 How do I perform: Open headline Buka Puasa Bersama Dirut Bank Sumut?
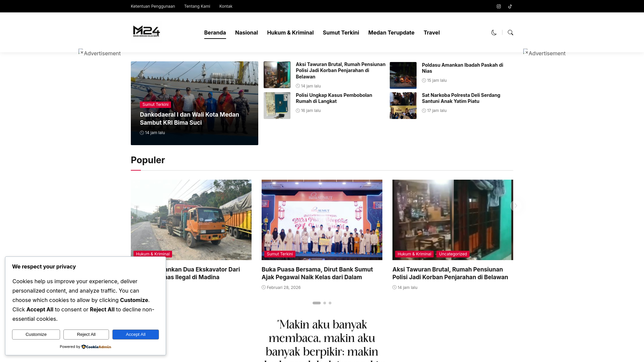point(317,274)
